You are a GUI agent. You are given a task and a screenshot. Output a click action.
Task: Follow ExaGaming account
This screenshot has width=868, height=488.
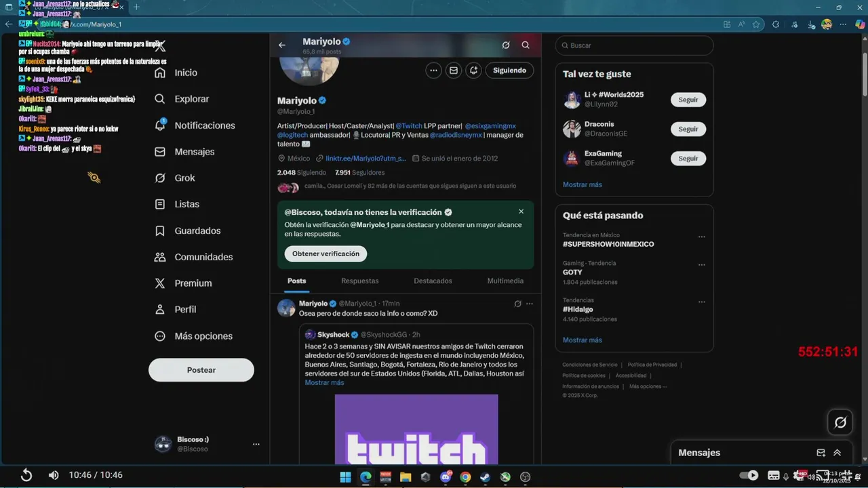(x=688, y=159)
